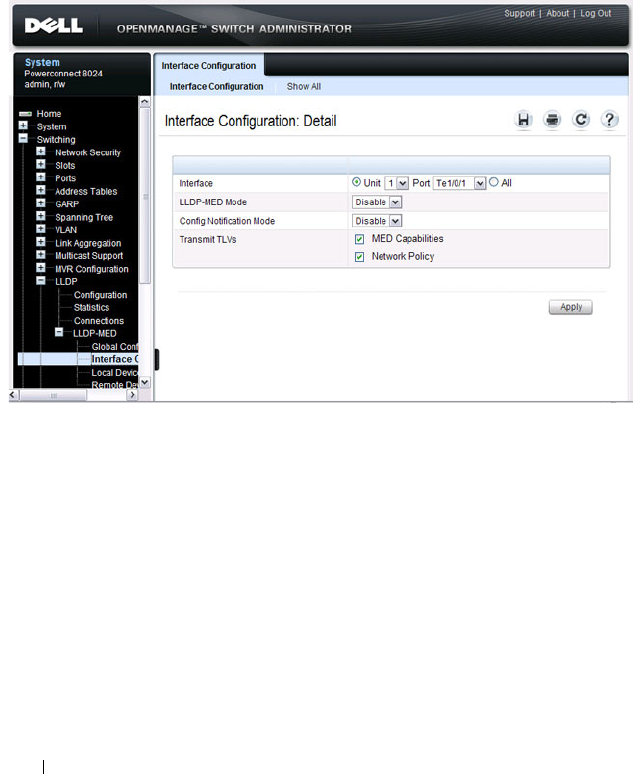Click the Dell logo
The height and width of the screenshot is (774, 641).
(54, 25)
